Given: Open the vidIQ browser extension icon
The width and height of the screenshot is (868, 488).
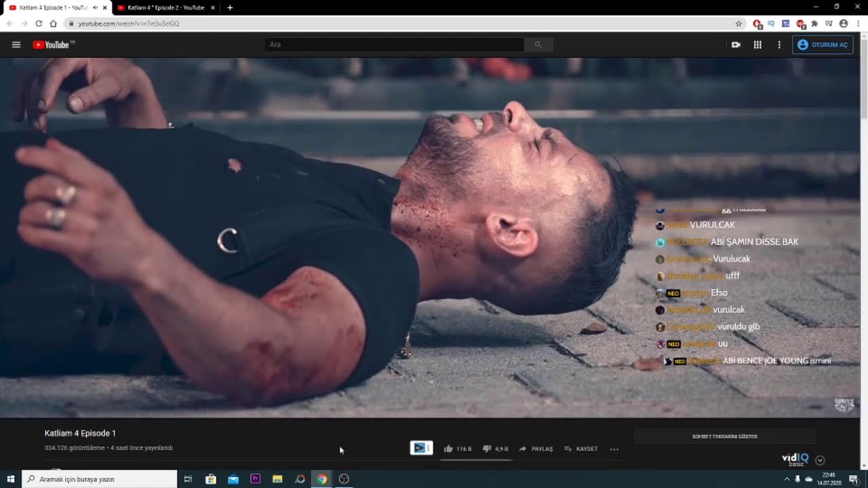Looking at the screenshot, I should [x=771, y=24].
